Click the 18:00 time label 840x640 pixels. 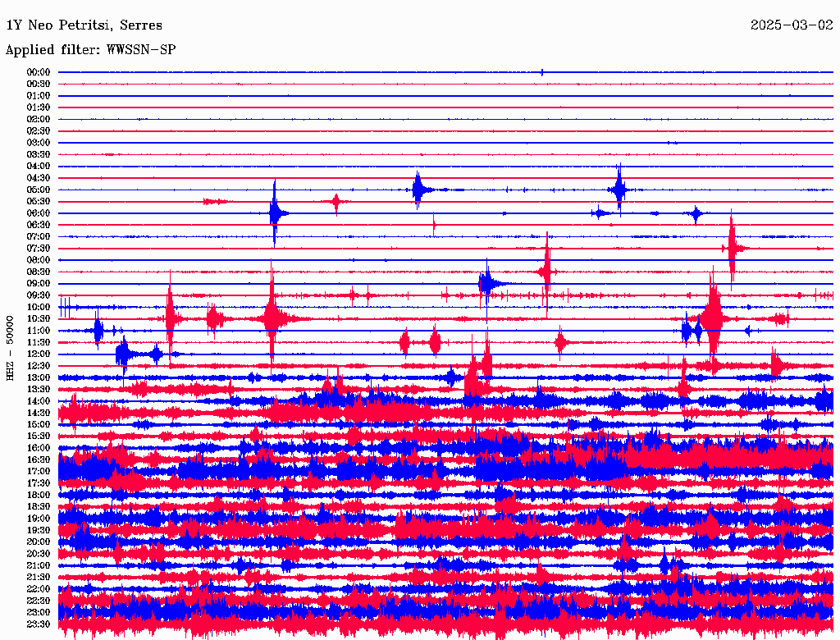click(x=39, y=495)
